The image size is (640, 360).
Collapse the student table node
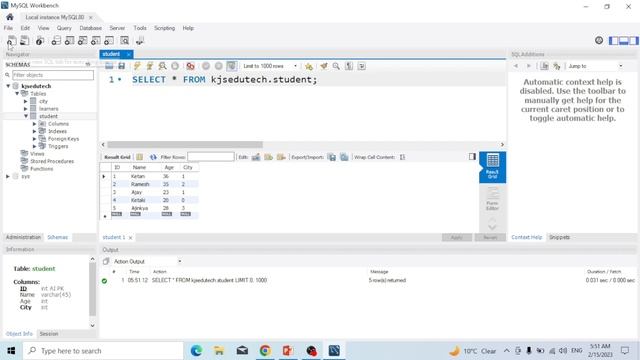coord(26,116)
